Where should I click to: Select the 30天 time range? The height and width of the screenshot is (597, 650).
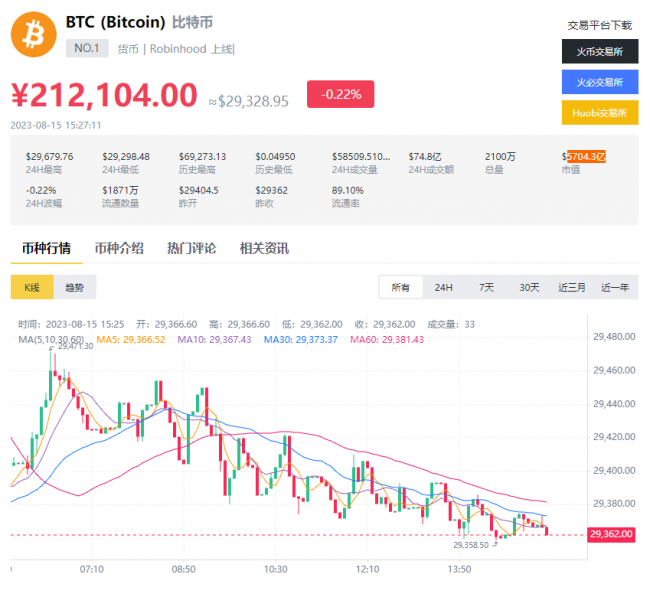pyautogui.click(x=529, y=287)
